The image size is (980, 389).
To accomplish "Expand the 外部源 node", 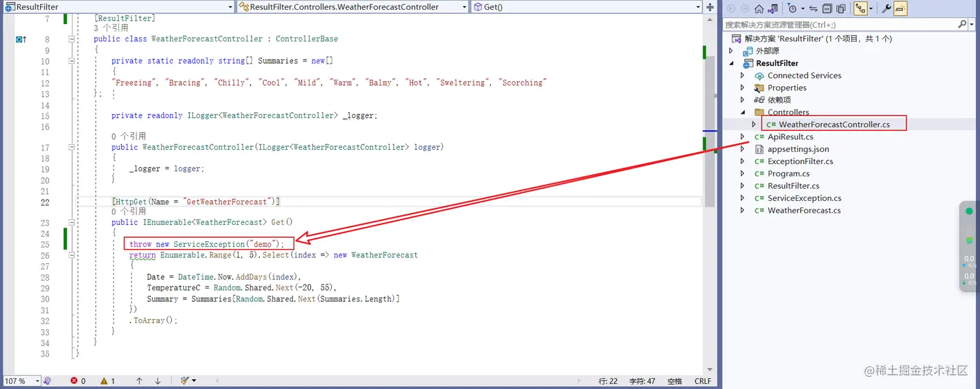I will (732, 51).
